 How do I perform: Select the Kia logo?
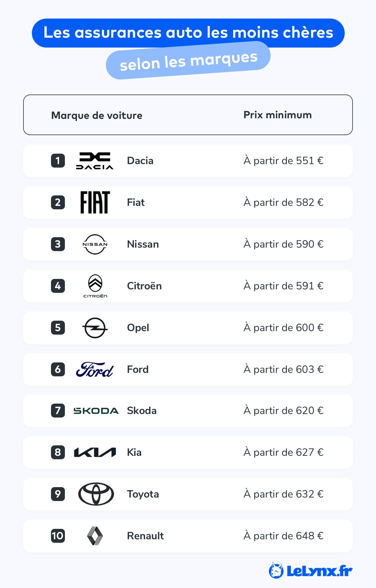(95, 452)
